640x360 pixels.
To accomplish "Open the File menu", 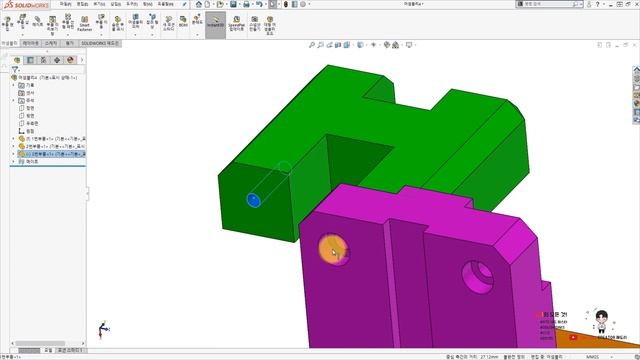I will click(65, 4).
